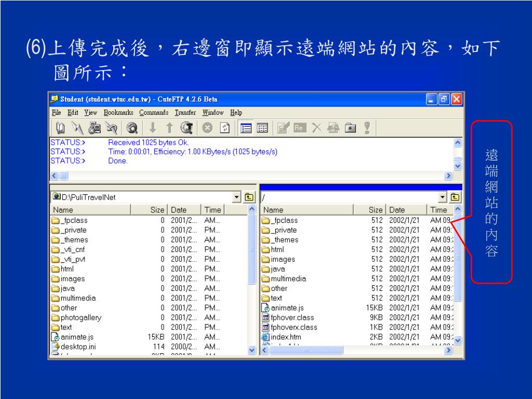The image size is (532, 399).
Task: Sort local pane by Name column
Action: 90,210
